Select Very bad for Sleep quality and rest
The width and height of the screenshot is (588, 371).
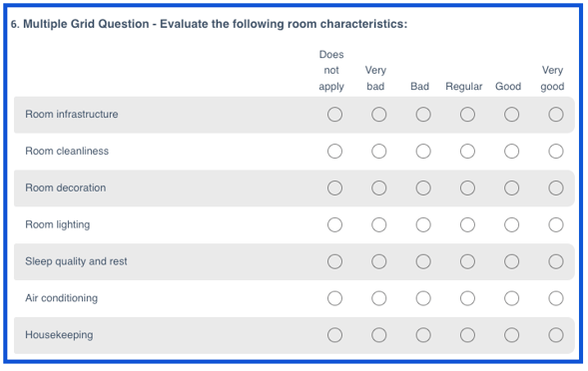(378, 261)
